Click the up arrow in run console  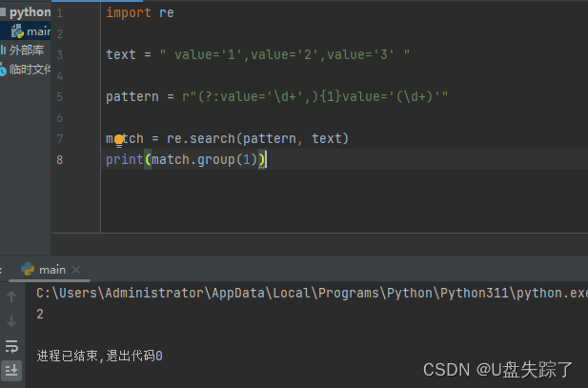point(11,296)
